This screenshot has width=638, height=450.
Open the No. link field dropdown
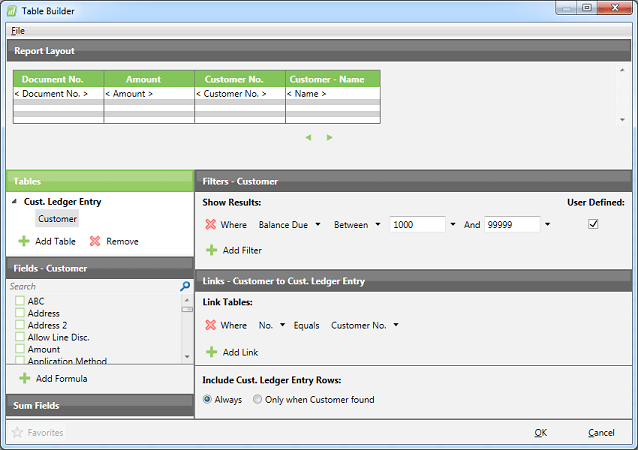click(x=283, y=325)
